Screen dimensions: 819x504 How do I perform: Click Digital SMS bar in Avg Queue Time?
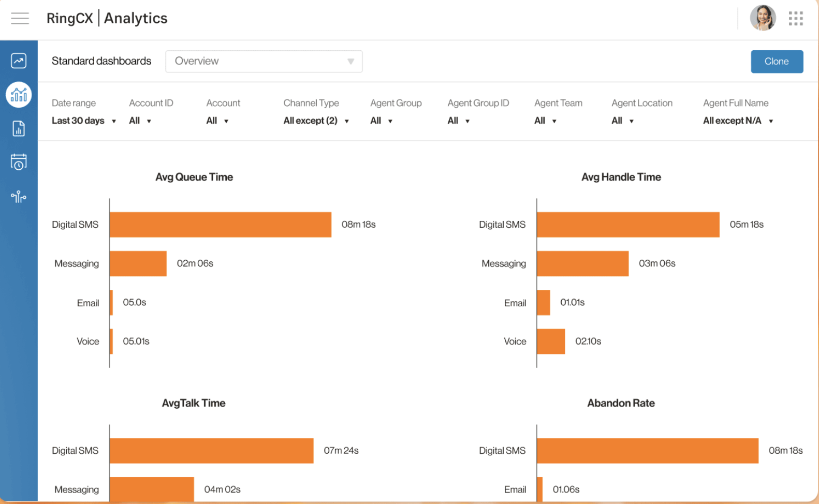221,225
